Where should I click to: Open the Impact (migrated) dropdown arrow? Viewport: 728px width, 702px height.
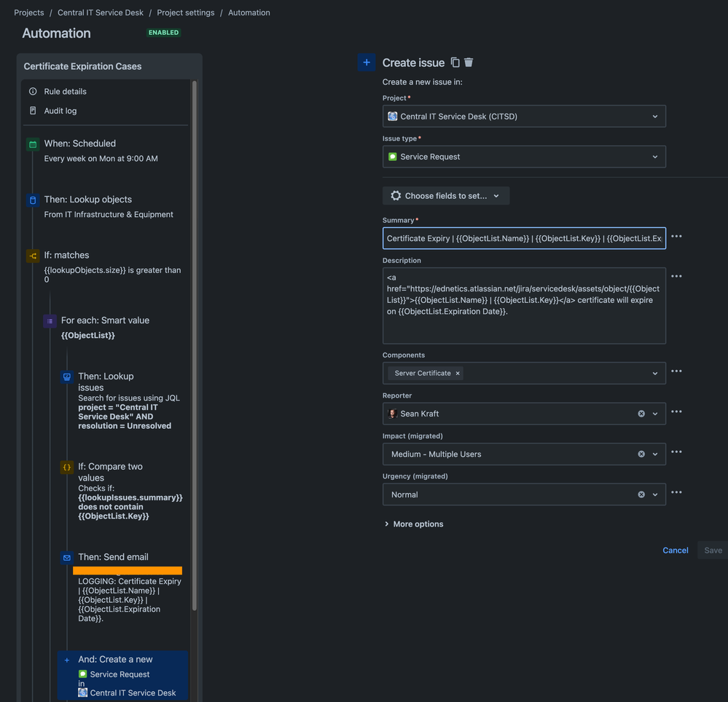pyautogui.click(x=655, y=454)
